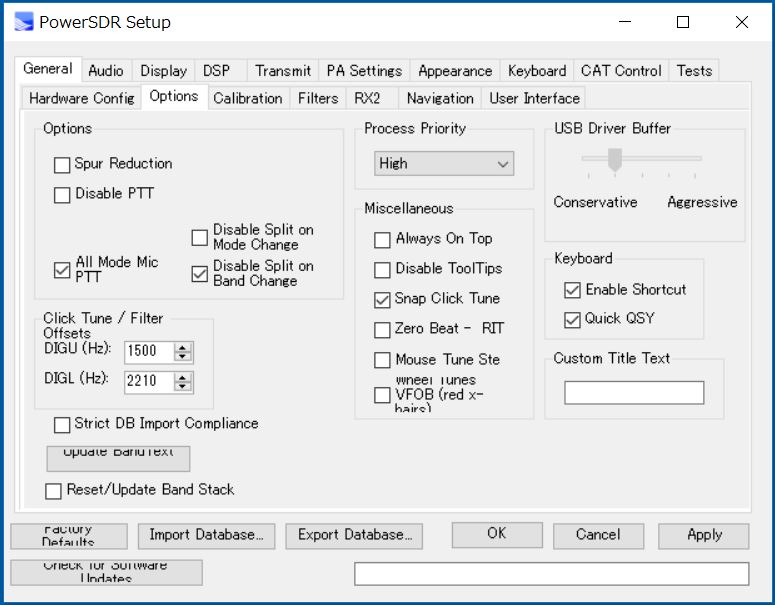The image size is (775, 605).
Task: Switch to Hardware Config sub-tab
Action: pos(82,98)
